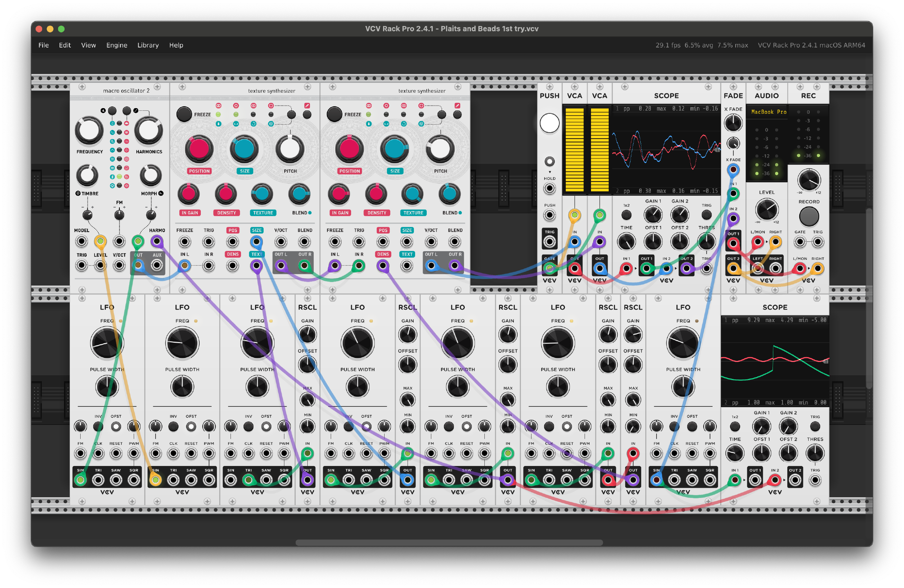904x588 pixels.
Task: Click the top SCOPE waveform display
Action: (666, 150)
